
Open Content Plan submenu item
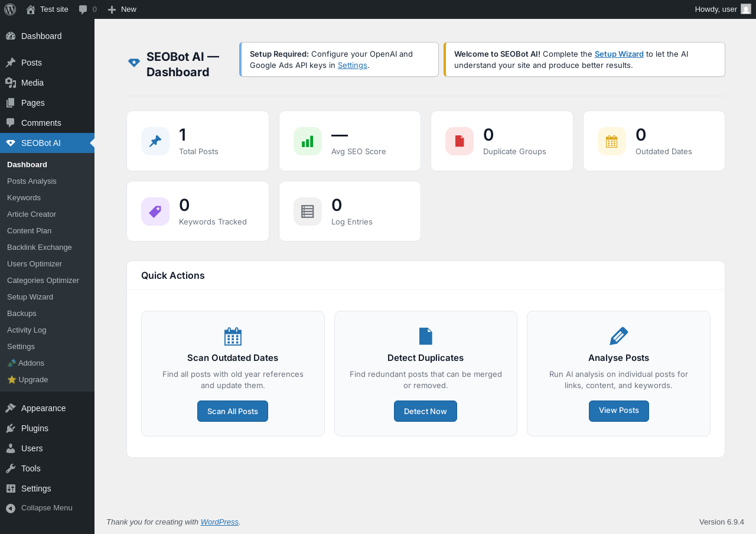(29, 231)
